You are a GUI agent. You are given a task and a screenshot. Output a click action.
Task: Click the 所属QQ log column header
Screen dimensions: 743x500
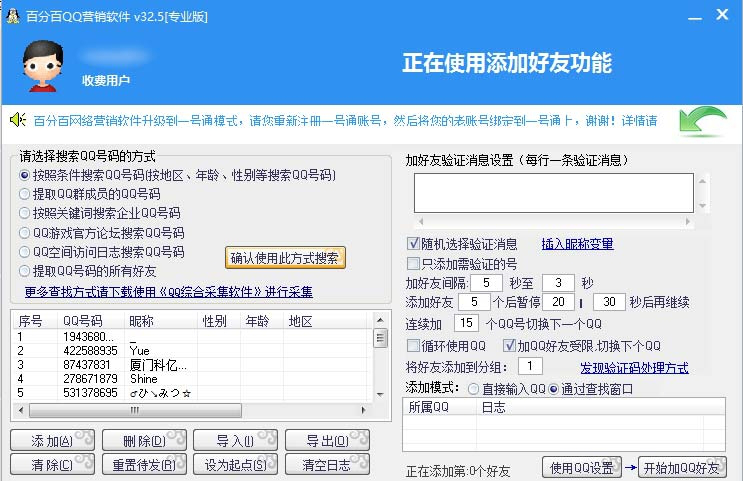[x=439, y=407]
